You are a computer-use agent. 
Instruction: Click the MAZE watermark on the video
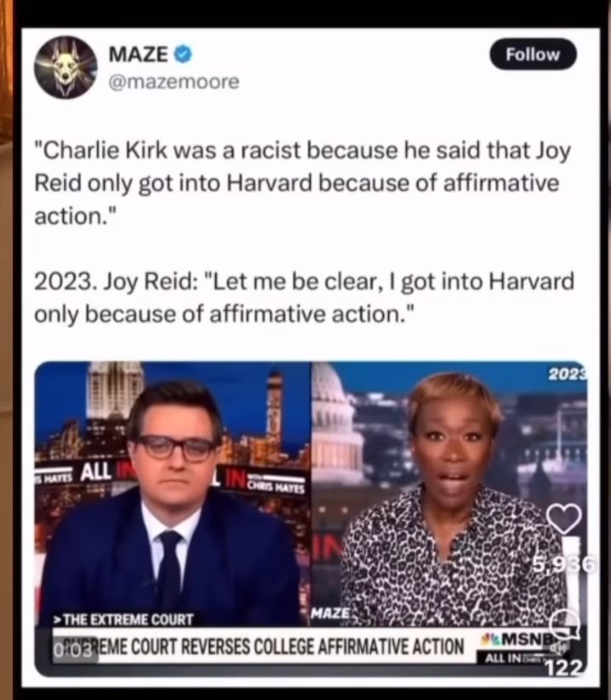(x=331, y=613)
